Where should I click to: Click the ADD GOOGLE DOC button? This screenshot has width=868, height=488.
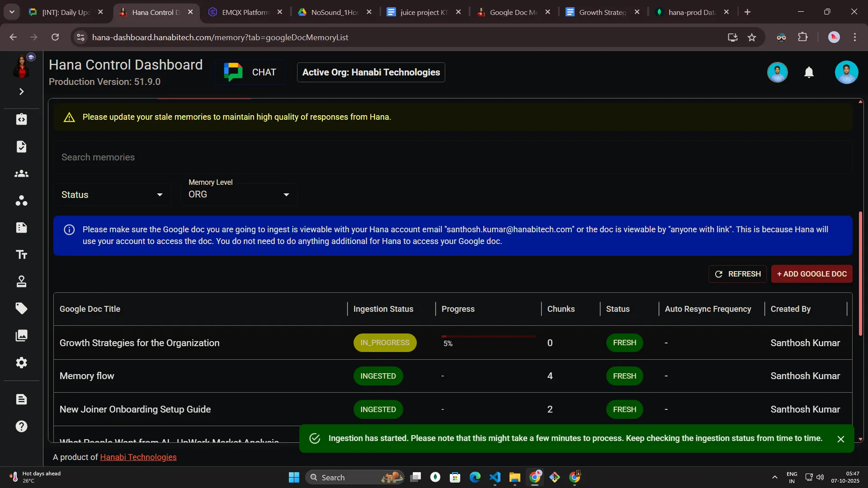[811, 274]
